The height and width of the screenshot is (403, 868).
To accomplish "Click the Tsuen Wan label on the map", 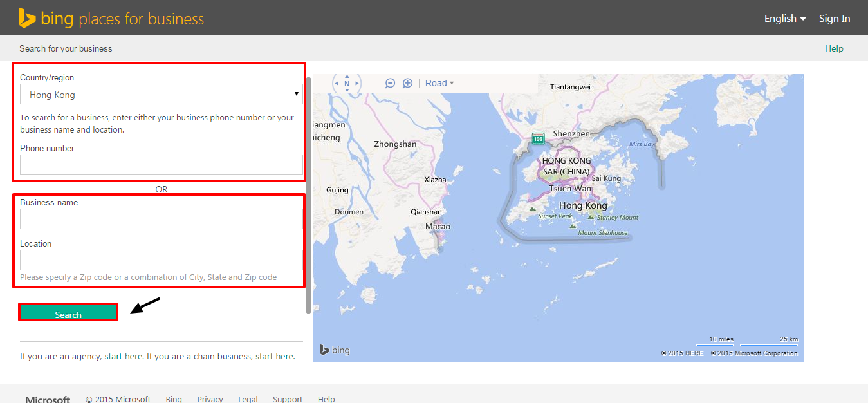I will tap(570, 189).
